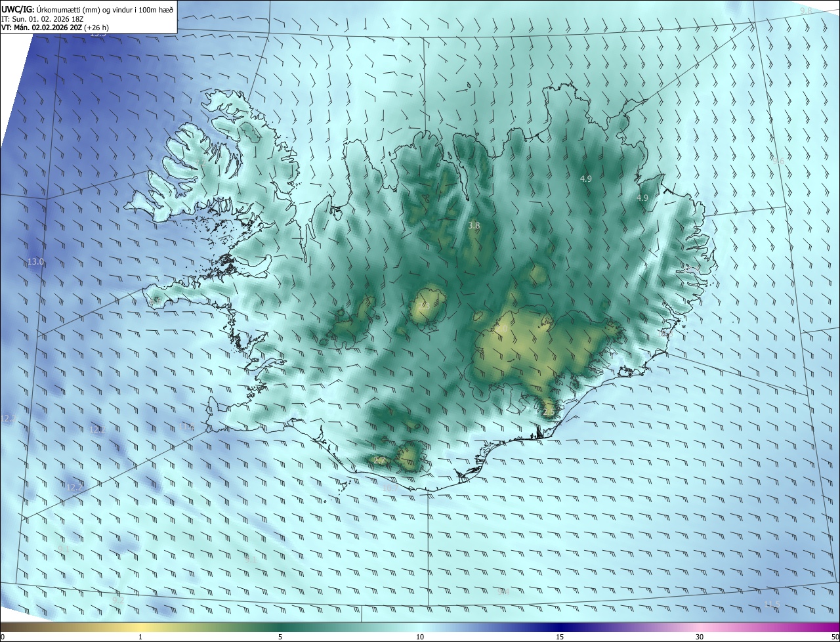840x642 pixels.
Task: Click the "10.7" value off the south coast
Action: coord(390,487)
